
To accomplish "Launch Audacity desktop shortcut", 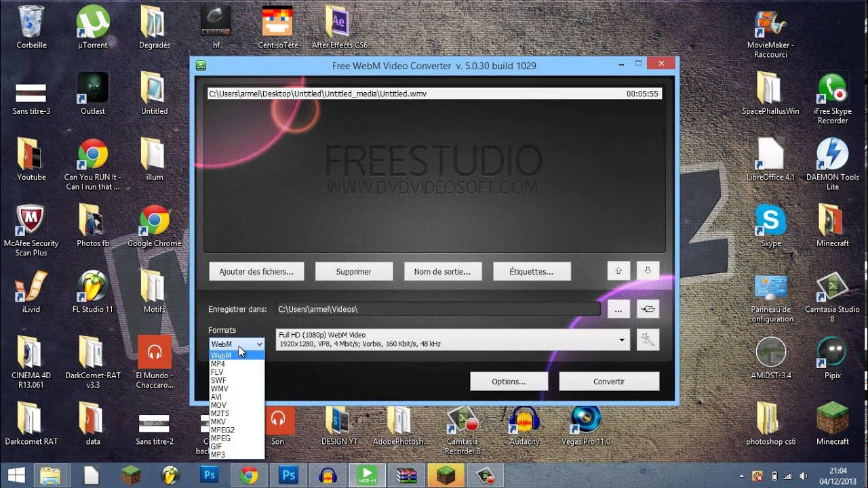I will tap(524, 424).
